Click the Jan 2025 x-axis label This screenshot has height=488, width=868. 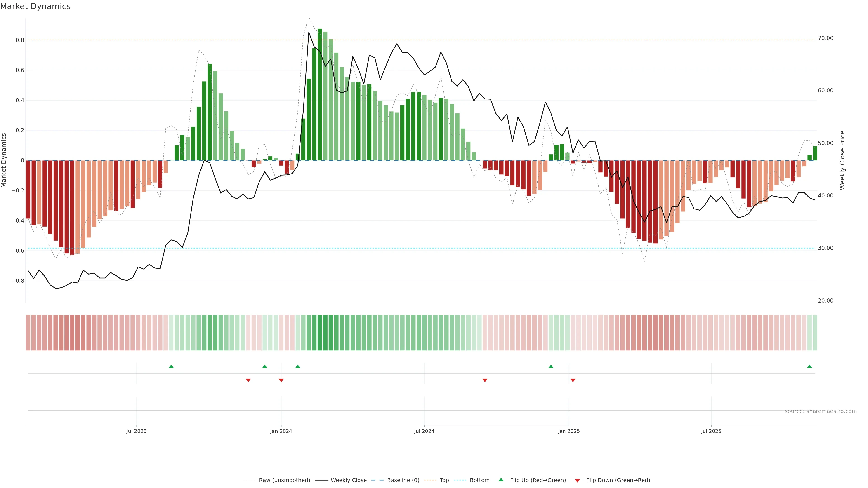tap(569, 431)
